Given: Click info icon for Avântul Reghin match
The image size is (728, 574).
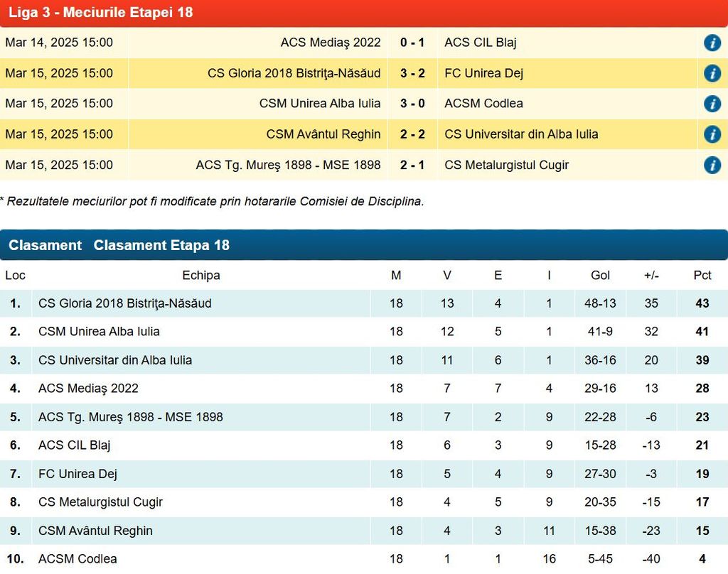Looking at the screenshot, I should coord(712,134).
